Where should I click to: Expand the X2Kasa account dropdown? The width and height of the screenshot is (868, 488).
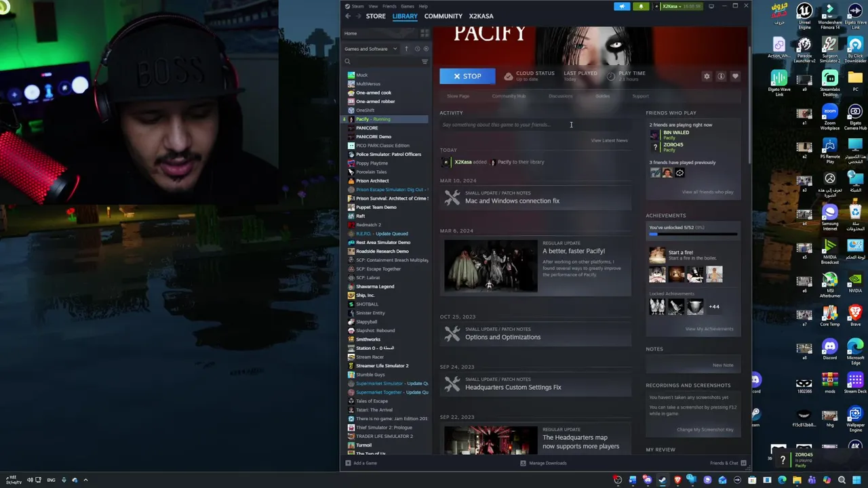point(682,6)
